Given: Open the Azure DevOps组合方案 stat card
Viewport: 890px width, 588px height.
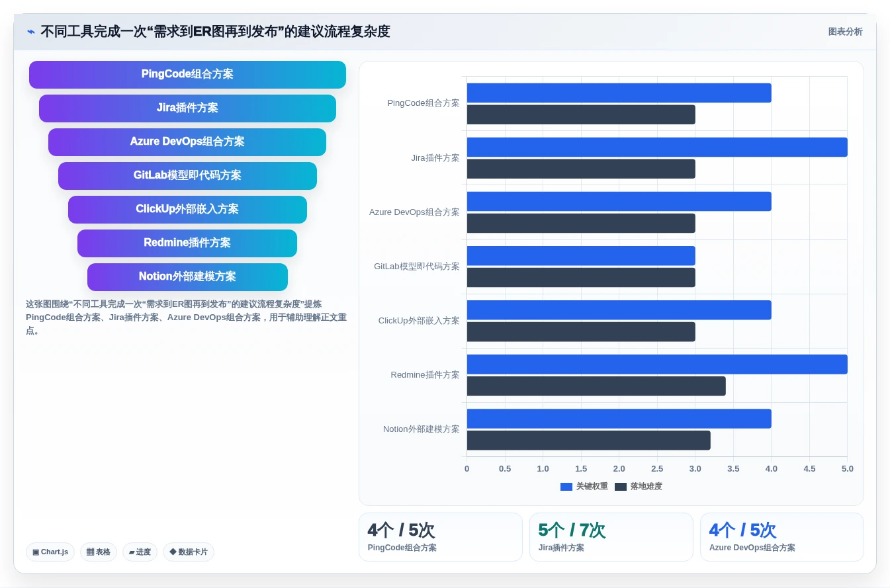Looking at the screenshot, I should tap(782, 537).
